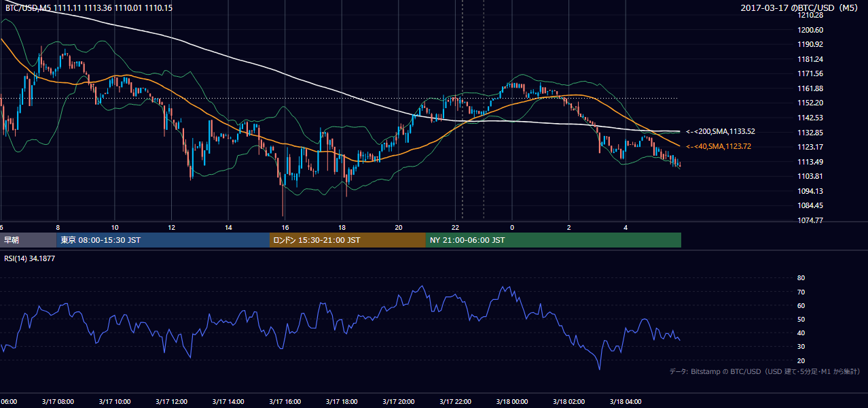
Task: Click price axis value 1142.53
Action: point(811,118)
